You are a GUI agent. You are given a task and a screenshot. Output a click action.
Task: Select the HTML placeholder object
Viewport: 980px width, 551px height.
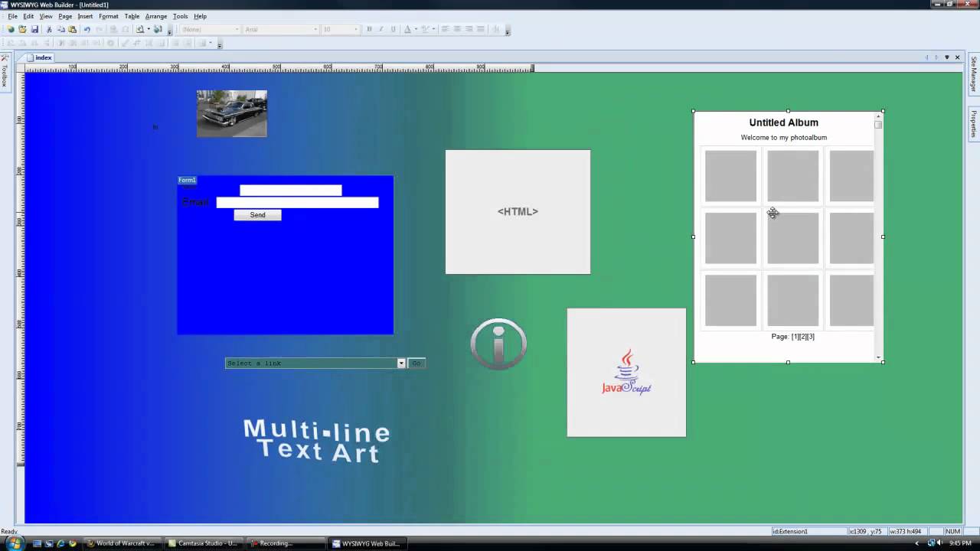coord(518,212)
